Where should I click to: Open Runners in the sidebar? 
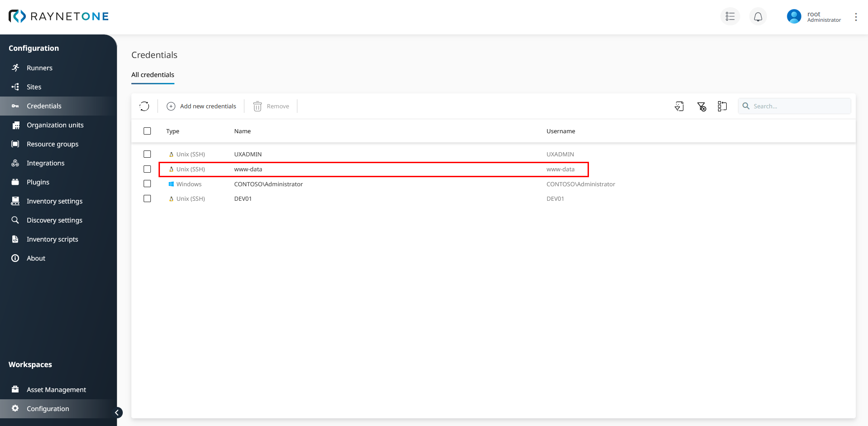(x=39, y=68)
